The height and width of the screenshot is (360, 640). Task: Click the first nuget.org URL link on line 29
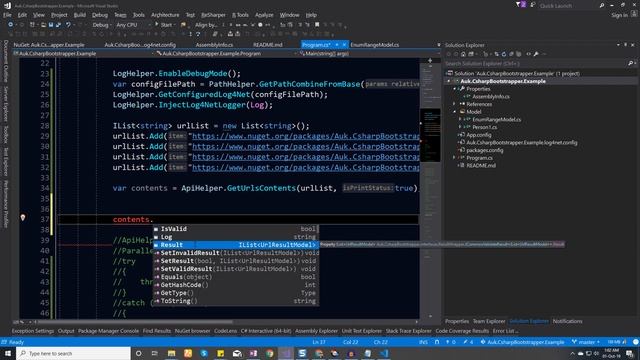point(306,136)
